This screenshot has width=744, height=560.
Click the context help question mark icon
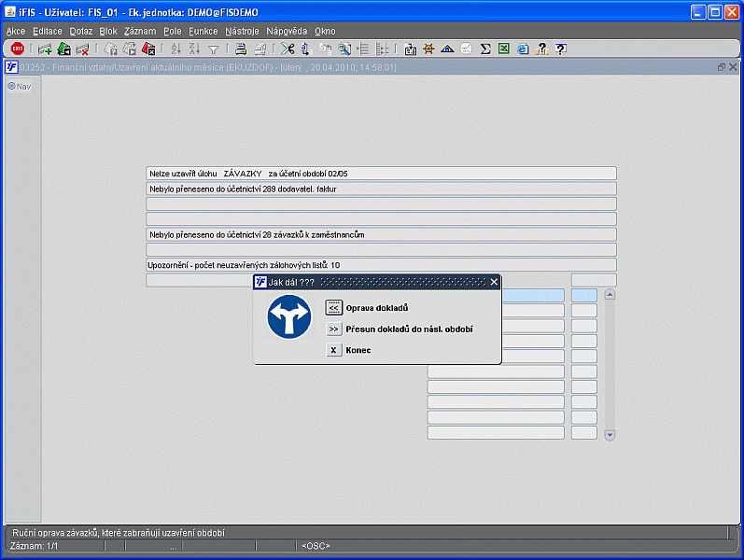(560, 49)
